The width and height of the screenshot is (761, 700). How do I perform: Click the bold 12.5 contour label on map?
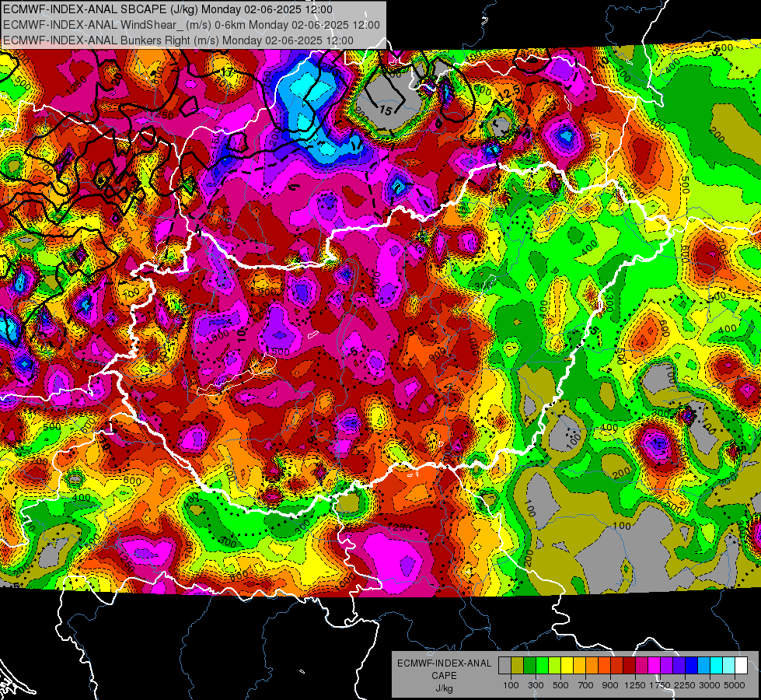[x=510, y=92]
